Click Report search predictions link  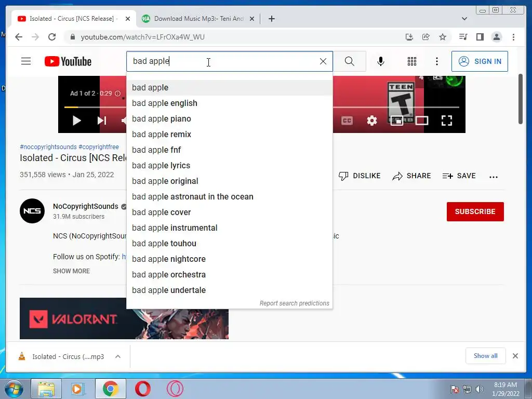pos(294,303)
